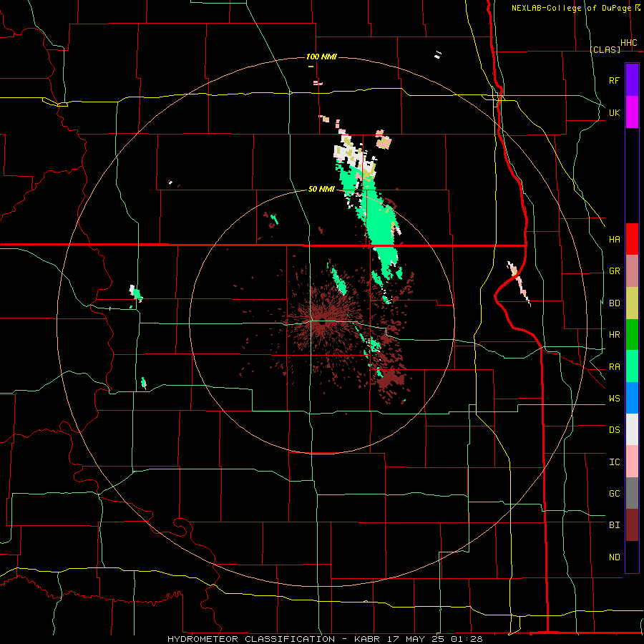Viewport: 644px width, 644px height.
Task: Click the radar site center point
Action: pyautogui.click(x=323, y=323)
